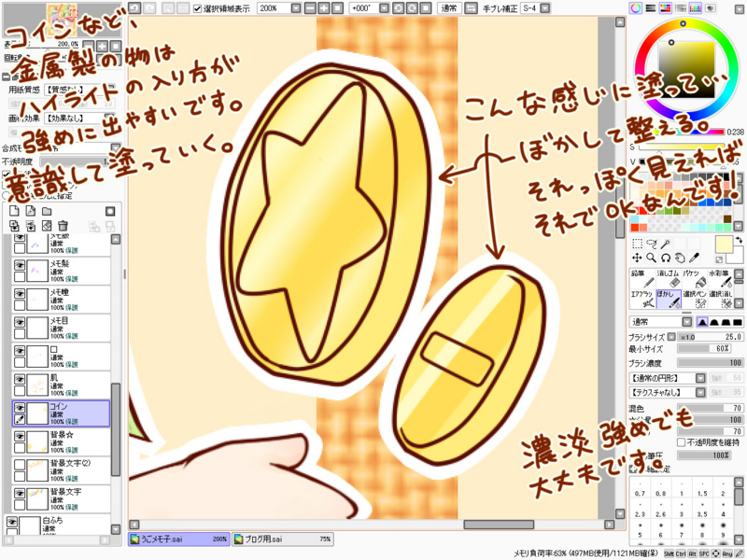Click the 保護 protect link on コイン layer
The image size is (747, 560).
coord(73,422)
